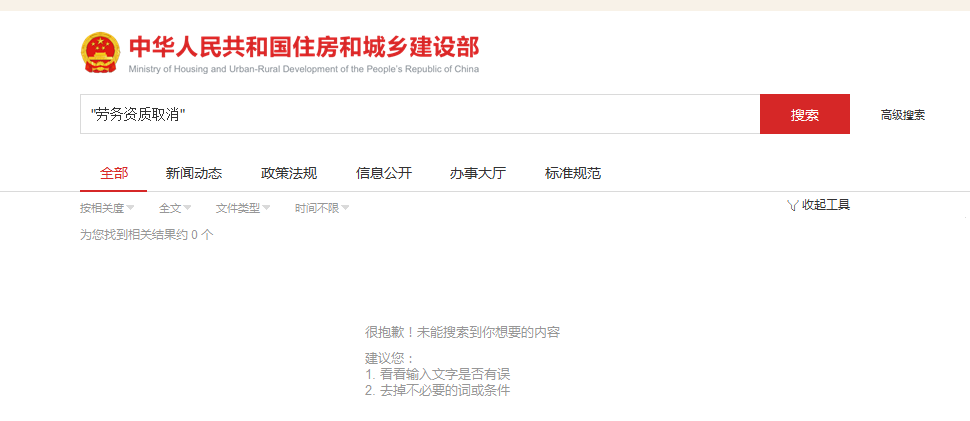Switch to the 新闻动态 tab
The image size is (970, 421).
tap(194, 173)
